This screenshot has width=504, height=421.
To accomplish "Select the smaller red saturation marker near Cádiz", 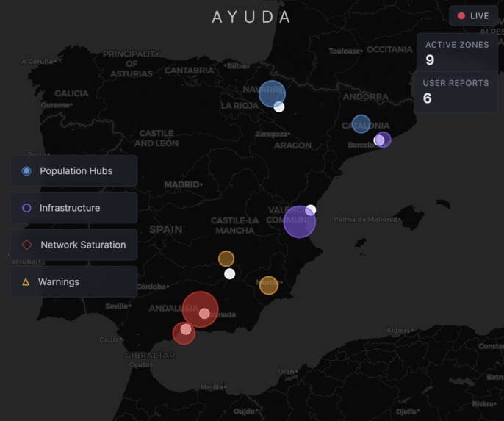I will (x=184, y=334).
